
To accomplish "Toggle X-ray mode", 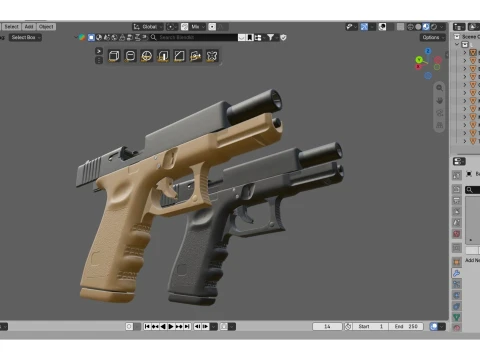I will [x=401, y=27].
